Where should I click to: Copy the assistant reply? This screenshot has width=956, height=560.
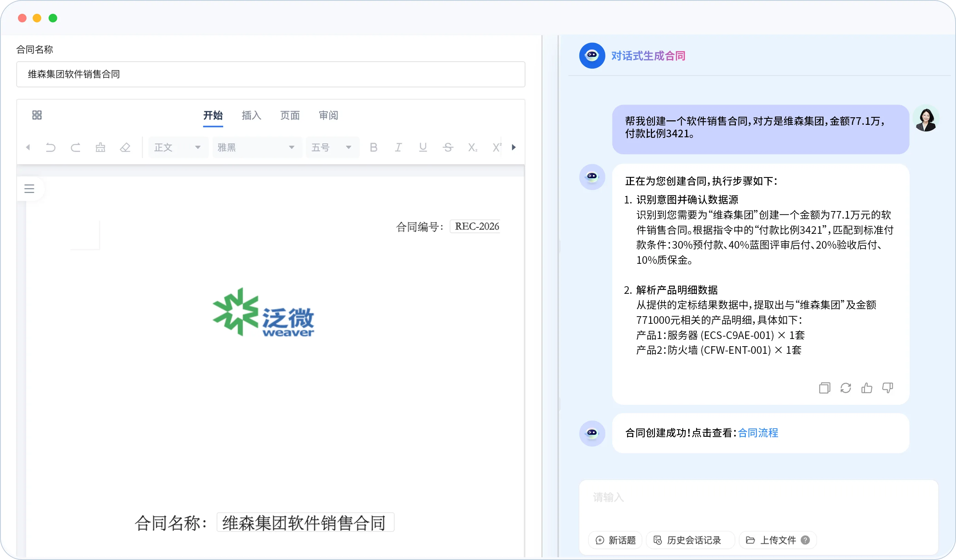tap(825, 388)
